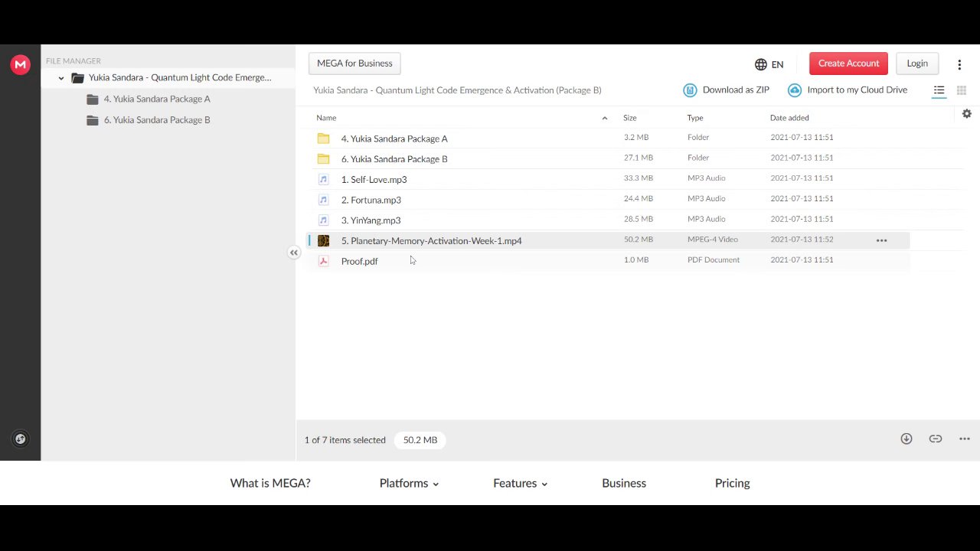Viewport: 980px width, 551px height.
Task: Click the round icon at sidebar bottom
Action: pyautogui.click(x=20, y=439)
